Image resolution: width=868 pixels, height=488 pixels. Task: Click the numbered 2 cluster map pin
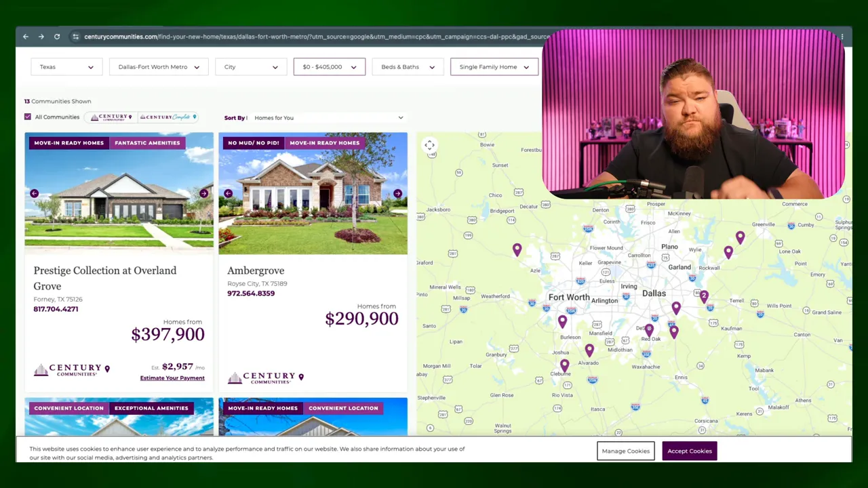(704, 296)
